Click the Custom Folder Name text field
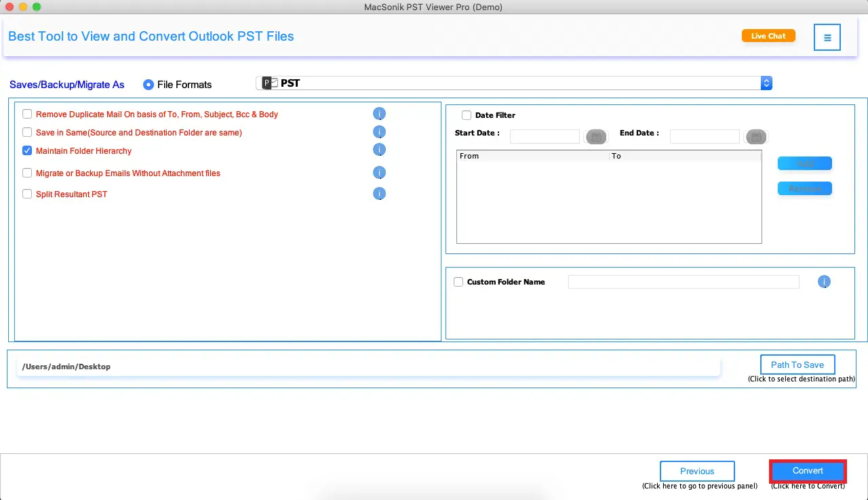Screen dimensions: 868x500 (684, 282)
